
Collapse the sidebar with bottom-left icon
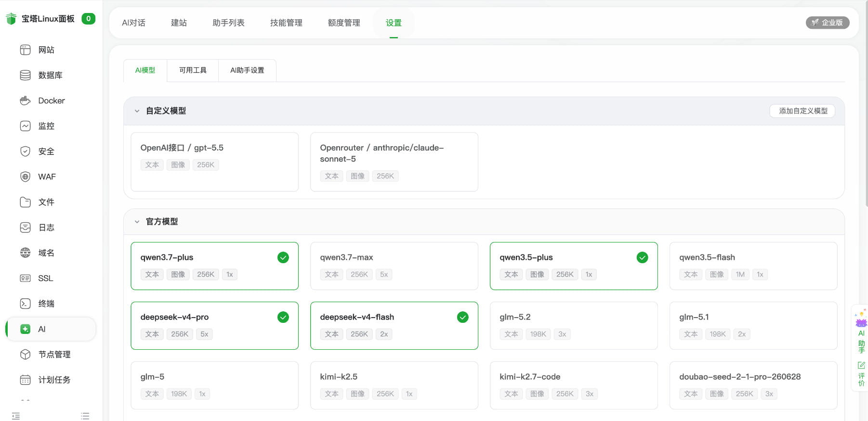click(16, 416)
